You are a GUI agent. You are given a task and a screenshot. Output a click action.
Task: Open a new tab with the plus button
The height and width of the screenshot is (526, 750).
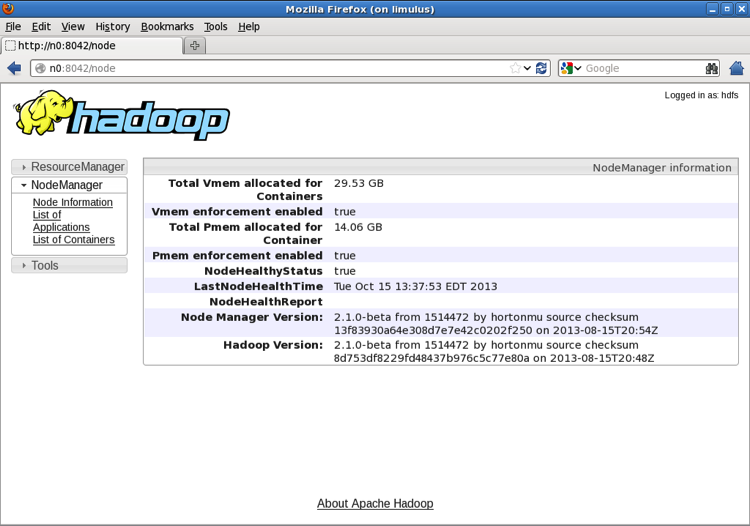click(x=195, y=46)
